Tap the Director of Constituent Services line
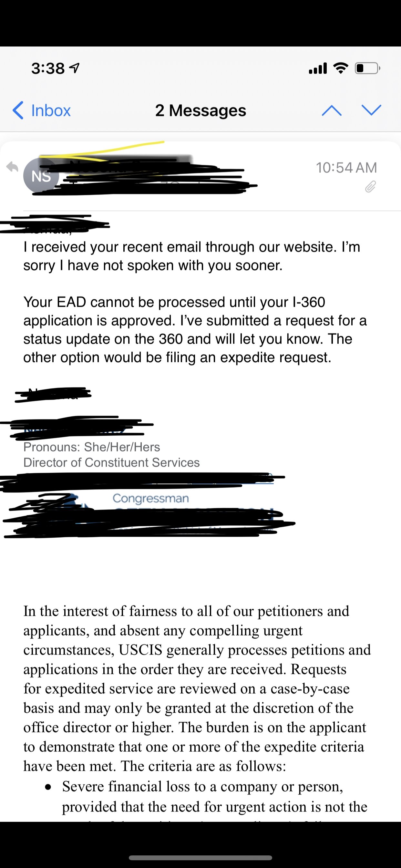 coord(111,462)
